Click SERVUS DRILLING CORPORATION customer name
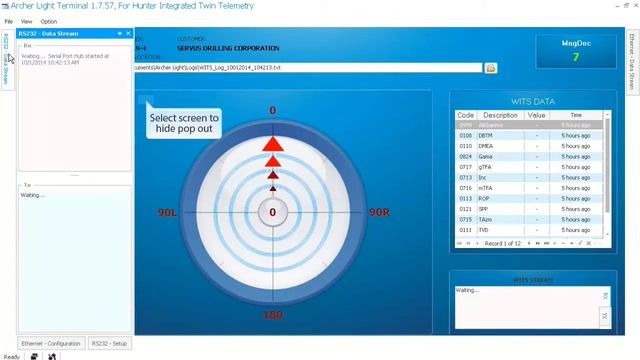This screenshot has width=640, height=360. 228,48
